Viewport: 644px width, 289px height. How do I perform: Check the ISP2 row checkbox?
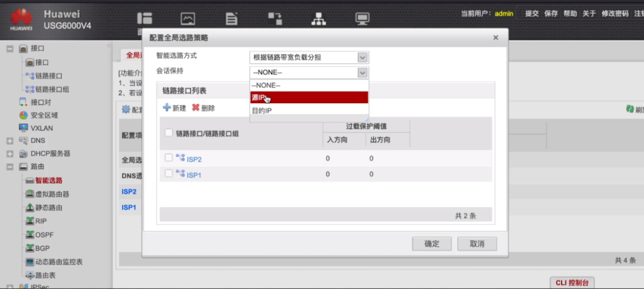(169, 158)
